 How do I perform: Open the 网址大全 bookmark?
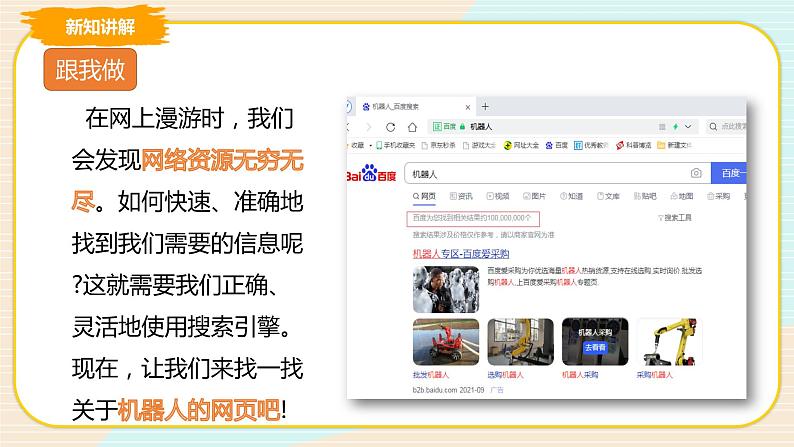(520, 146)
